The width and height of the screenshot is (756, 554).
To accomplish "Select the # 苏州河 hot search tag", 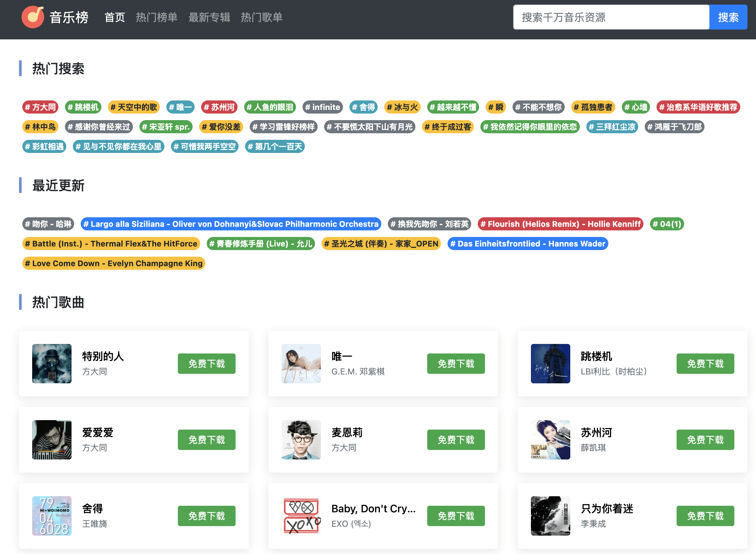I will 219,107.
